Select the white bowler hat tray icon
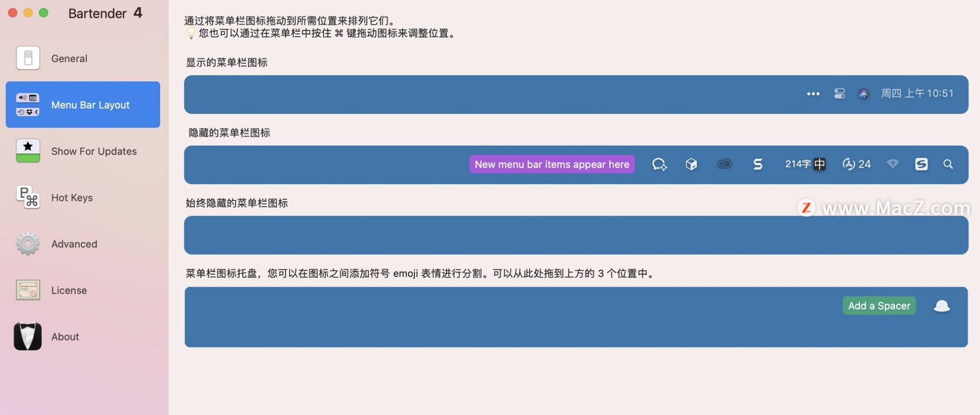The height and width of the screenshot is (415, 980). [x=942, y=306]
